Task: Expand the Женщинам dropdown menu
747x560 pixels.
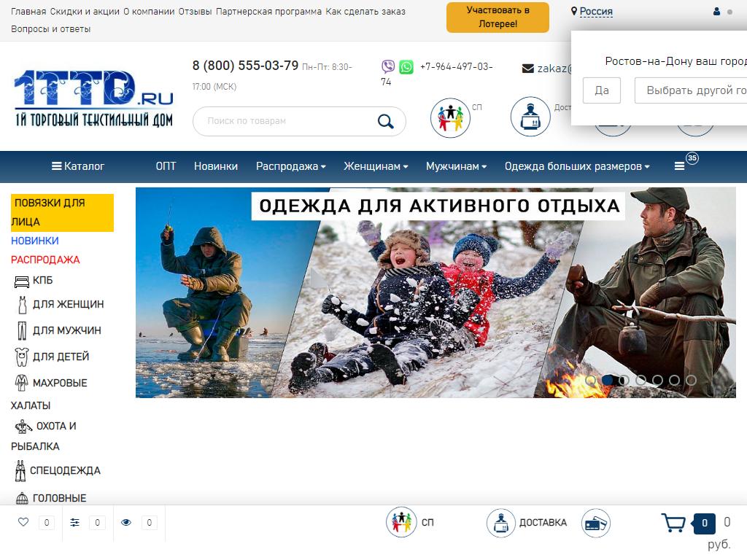Action: [x=376, y=166]
